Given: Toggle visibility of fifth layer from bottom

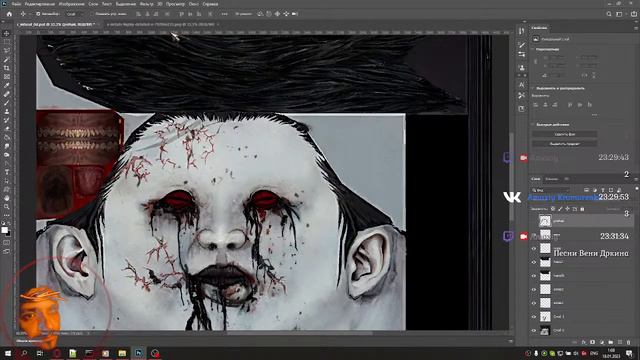Looking at the screenshot, I should (533, 276).
